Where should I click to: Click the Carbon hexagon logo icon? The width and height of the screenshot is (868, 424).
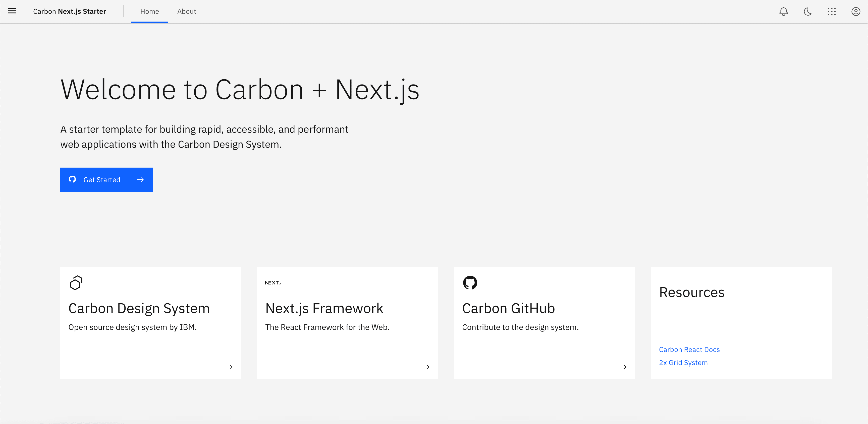click(76, 283)
